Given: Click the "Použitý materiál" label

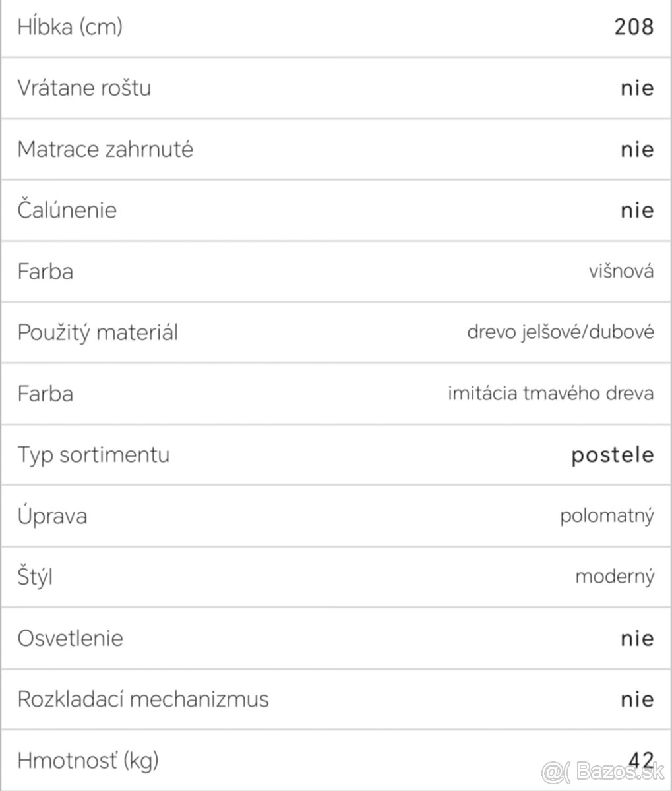Looking at the screenshot, I should (98, 332).
